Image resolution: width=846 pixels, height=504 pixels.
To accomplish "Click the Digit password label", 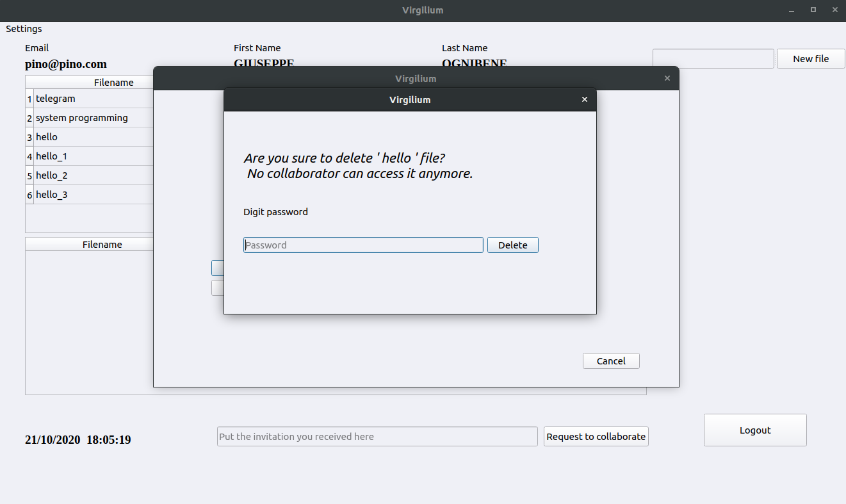I will pos(275,212).
